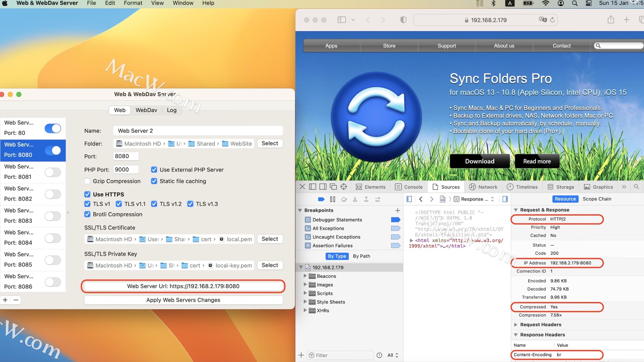Expand the Images folder
Image resolution: width=644 pixels, height=362 pixels.
[x=305, y=285]
